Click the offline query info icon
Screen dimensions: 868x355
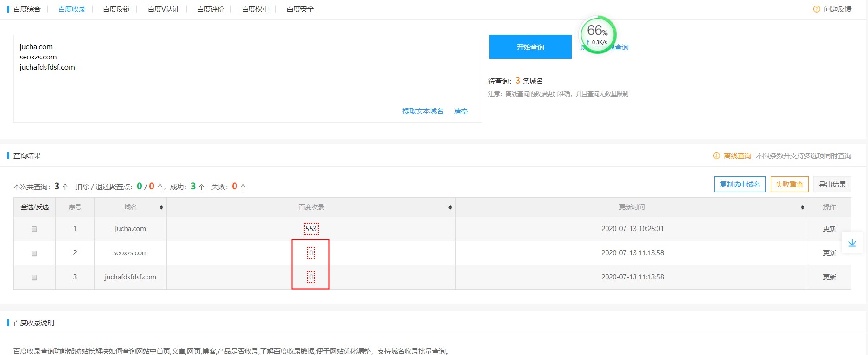[x=716, y=156]
